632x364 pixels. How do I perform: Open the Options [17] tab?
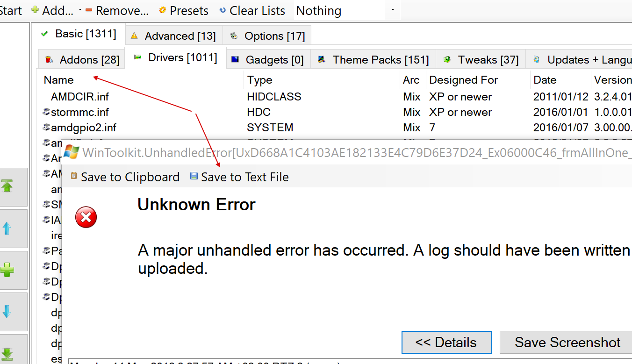pyautogui.click(x=267, y=36)
